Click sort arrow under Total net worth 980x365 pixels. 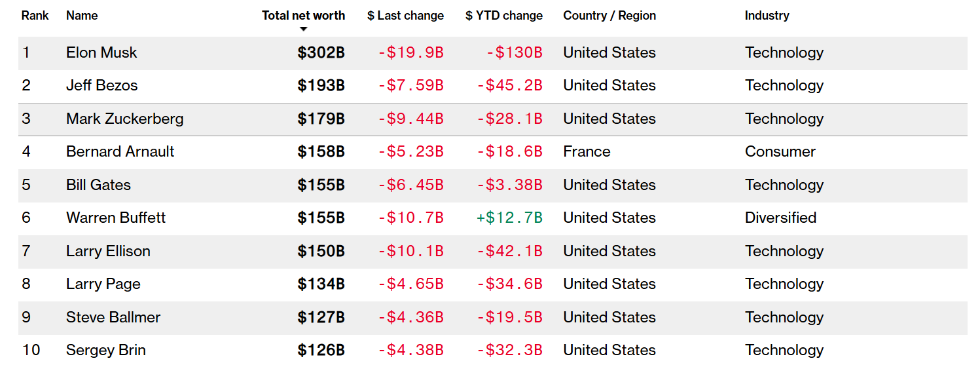pyautogui.click(x=303, y=29)
